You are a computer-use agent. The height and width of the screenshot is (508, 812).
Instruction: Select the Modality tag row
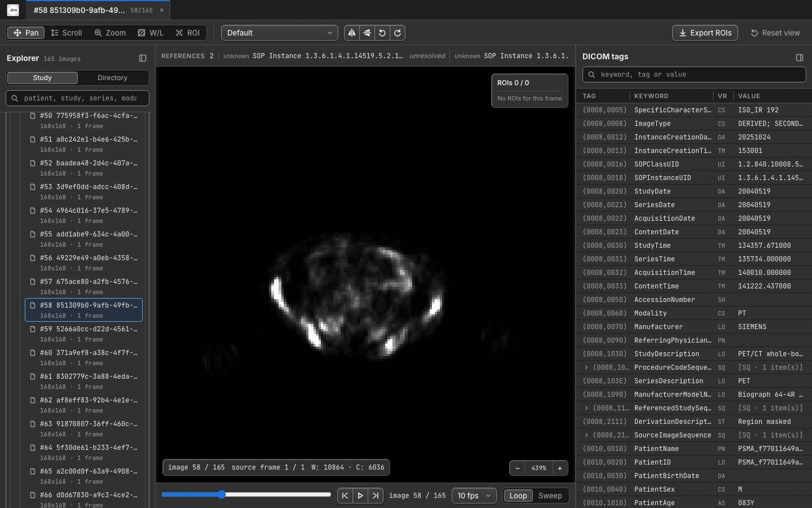pyautogui.click(x=694, y=313)
